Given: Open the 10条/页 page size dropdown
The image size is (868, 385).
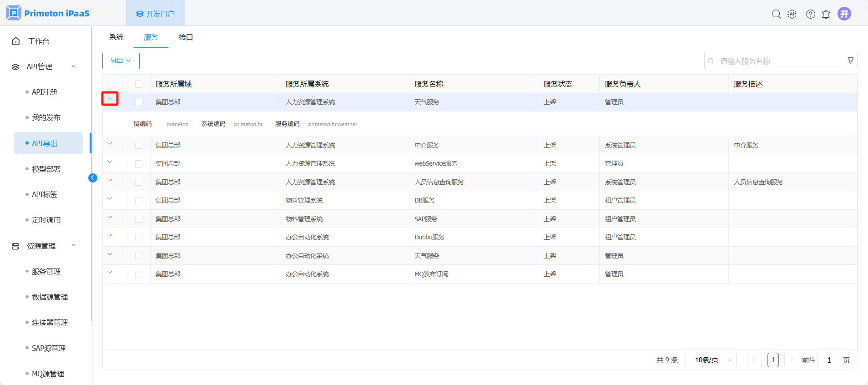Looking at the screenshot, I should [711, 360].
